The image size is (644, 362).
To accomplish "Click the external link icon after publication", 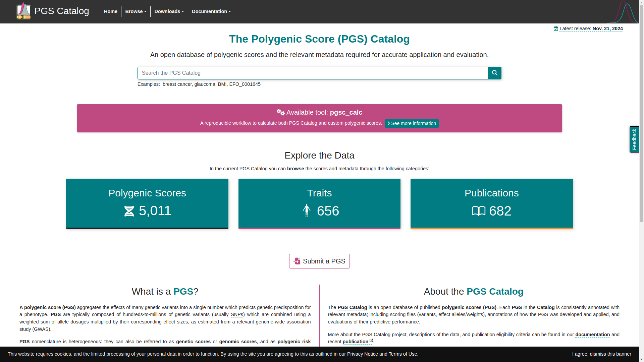I will tap(371, 341).
